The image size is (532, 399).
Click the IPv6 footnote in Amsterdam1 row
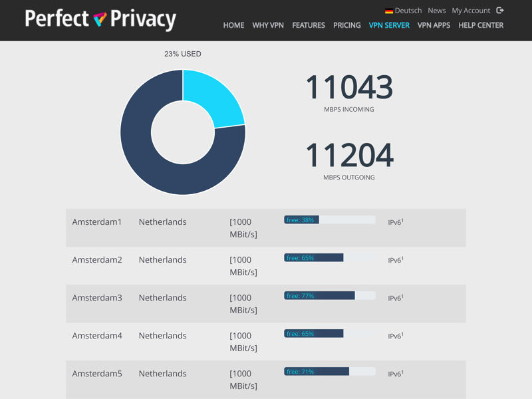[396, 222]
